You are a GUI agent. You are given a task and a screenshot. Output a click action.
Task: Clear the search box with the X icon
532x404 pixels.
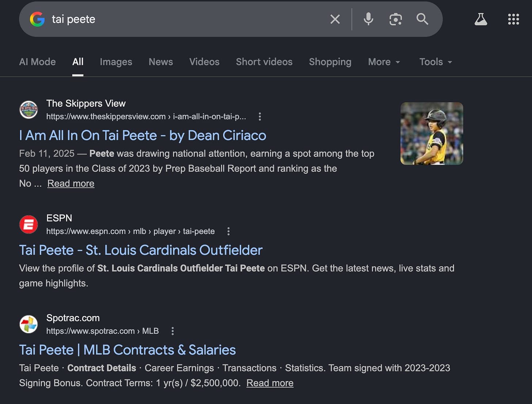coord(335,19)
